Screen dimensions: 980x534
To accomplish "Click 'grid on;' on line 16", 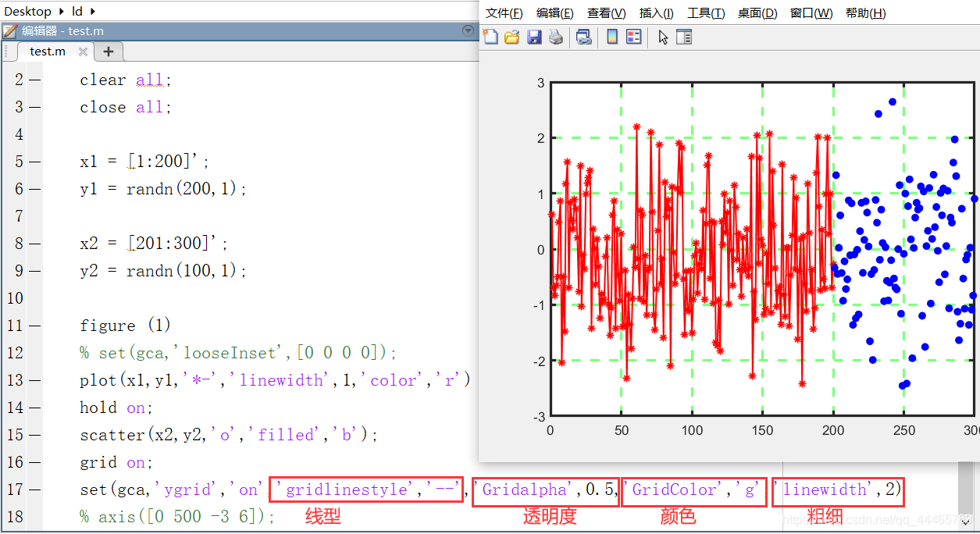I will [x=116, y=462].
